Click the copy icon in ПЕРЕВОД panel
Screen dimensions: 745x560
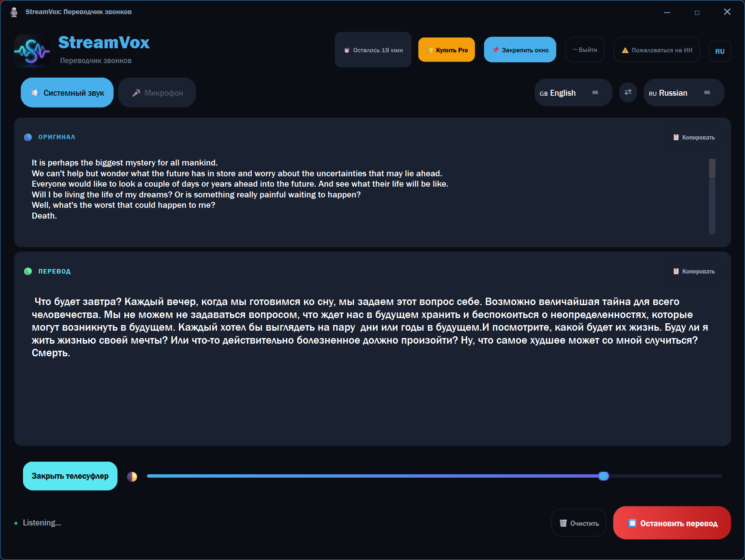tap(676, 271)
